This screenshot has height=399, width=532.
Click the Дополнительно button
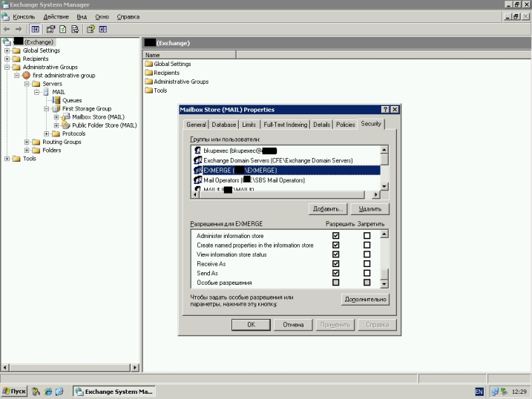coord(365,300)
